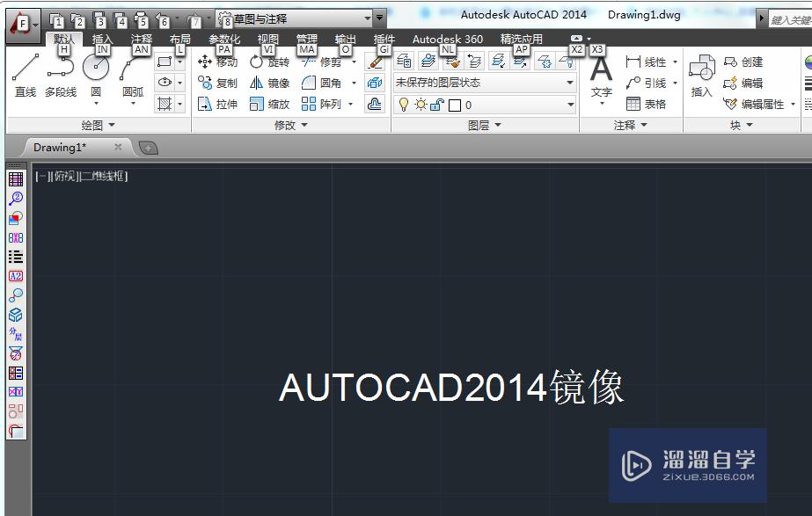Toggle the padlock to lock layer 0
Image resolution: width=812 pixels, height=516 pixels.
(435, 104)
